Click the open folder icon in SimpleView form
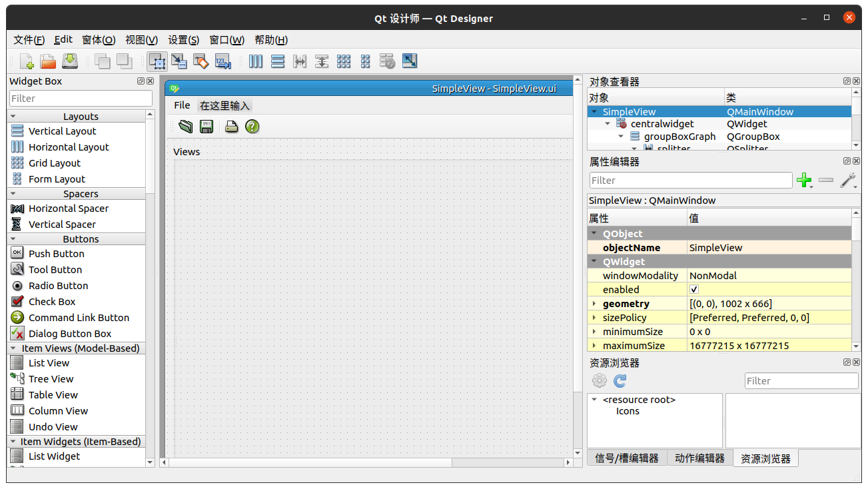This screenshot has width=868, height=489. click(186, 126)
